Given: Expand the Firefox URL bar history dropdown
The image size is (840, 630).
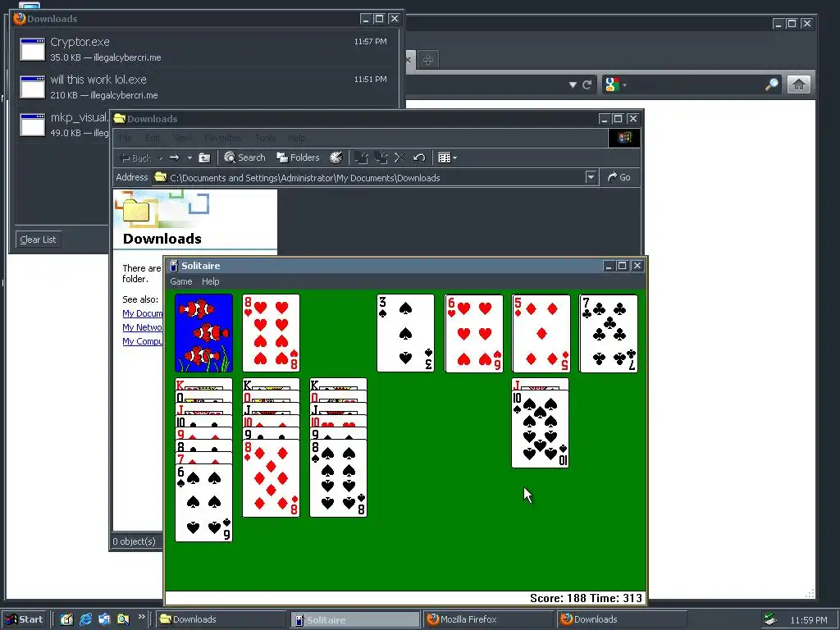Looking at the screenshot, I should (573, 84).
